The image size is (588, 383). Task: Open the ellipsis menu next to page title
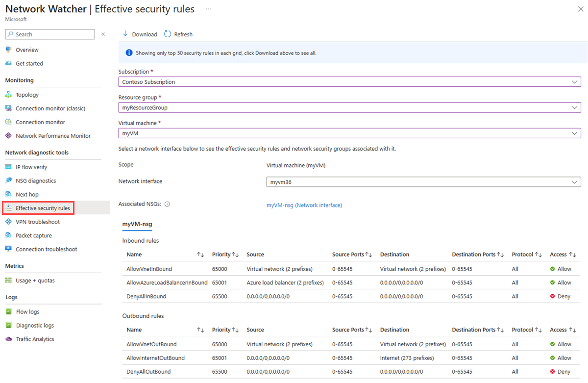(208, 9)
